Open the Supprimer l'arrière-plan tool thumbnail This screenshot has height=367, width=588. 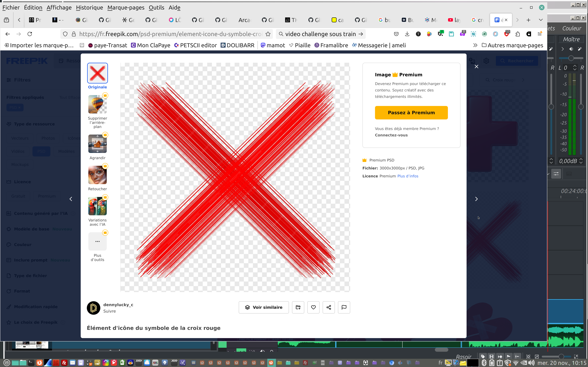(97, 104)
